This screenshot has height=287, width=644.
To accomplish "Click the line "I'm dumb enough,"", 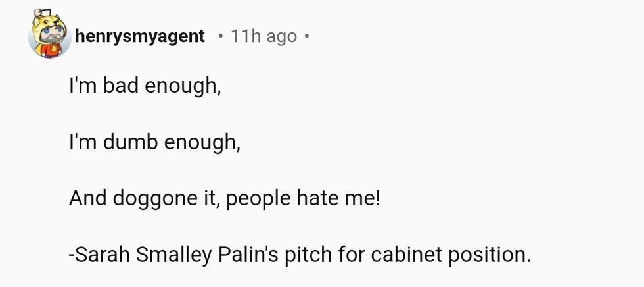I will 154,142.
